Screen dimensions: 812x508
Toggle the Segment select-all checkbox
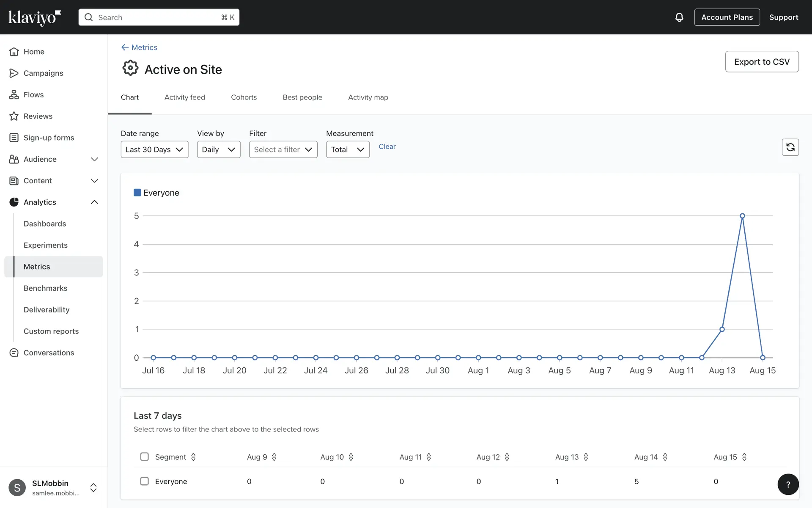[x=144, y=457]
